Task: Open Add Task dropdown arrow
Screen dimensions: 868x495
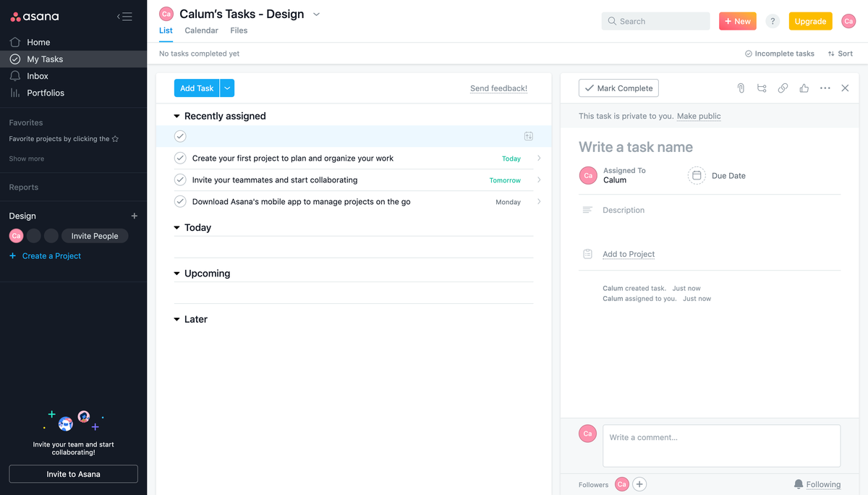Action: [227, 88]
